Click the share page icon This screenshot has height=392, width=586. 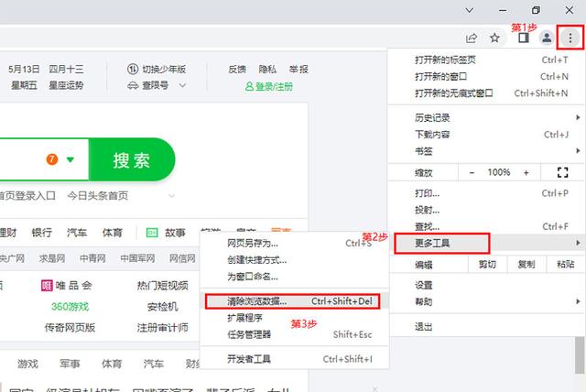point(472,38)
